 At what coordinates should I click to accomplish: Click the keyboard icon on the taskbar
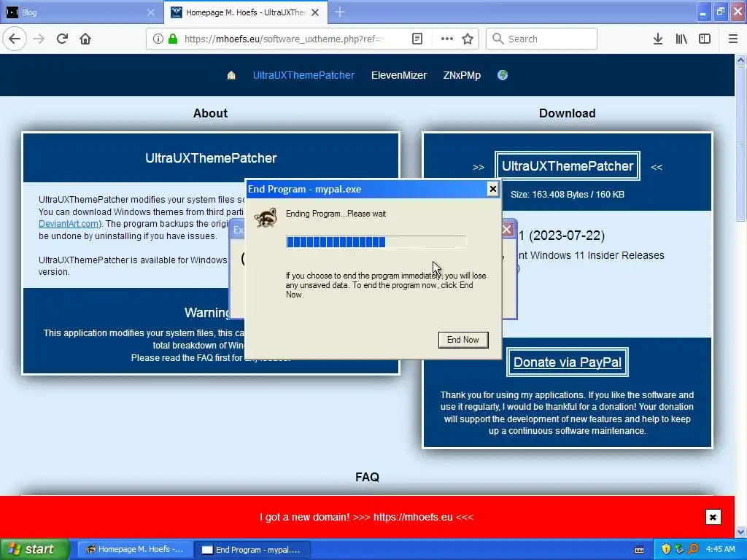coord(639,550)
